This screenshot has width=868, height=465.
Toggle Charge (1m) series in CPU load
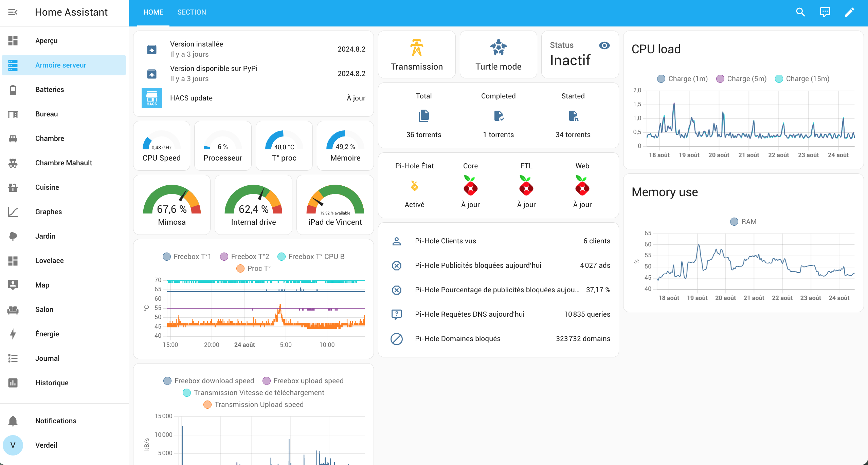click(x=682, y=79)
